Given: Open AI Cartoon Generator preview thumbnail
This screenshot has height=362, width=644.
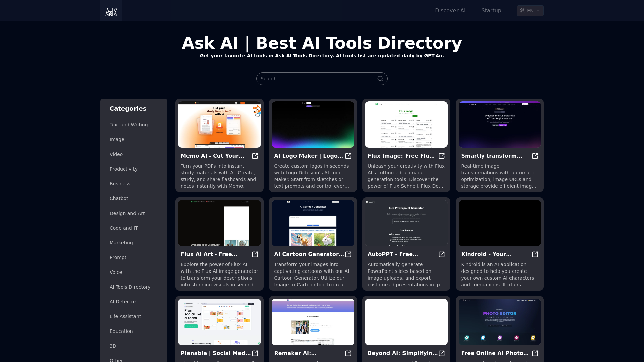Looking at the screenshot, I should (313, 223).
